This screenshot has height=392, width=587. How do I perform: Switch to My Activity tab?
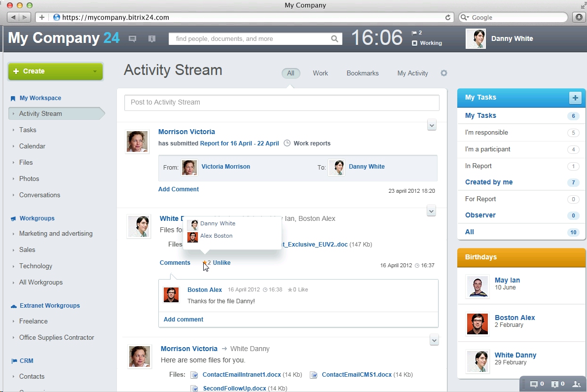click(412, 73)
